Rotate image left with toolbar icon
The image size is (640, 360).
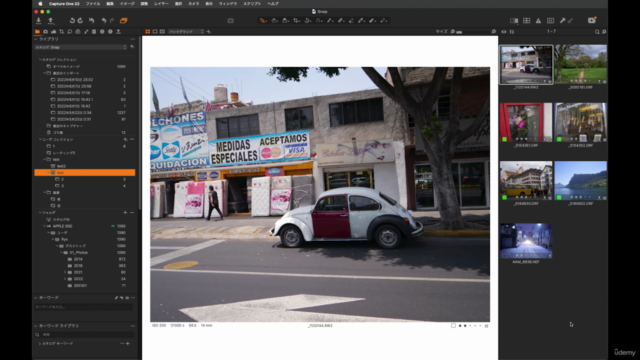point(72,20)
